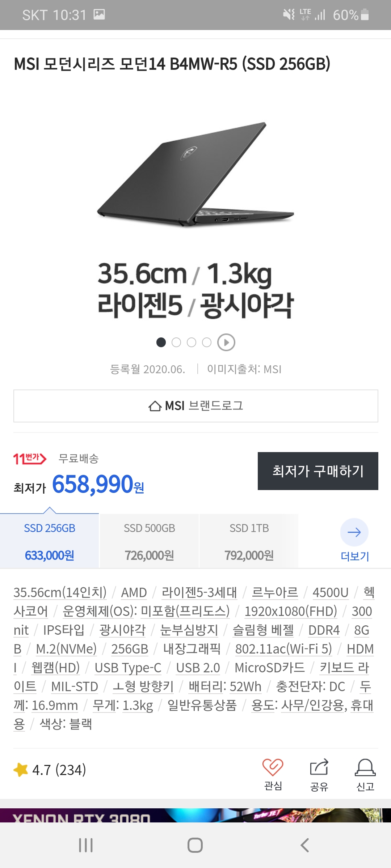
Task: Select the SSD 256GB option tab
Action: 50,541
